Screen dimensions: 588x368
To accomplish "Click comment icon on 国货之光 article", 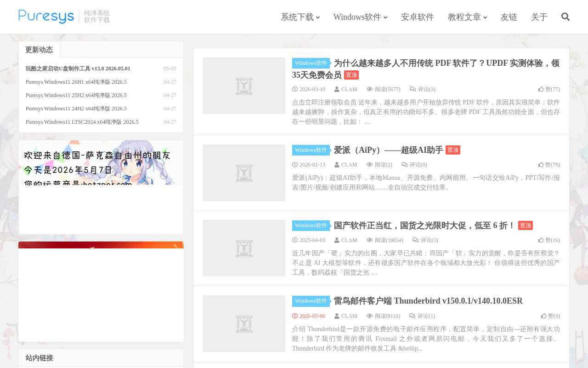I will (x=416, y=240).
